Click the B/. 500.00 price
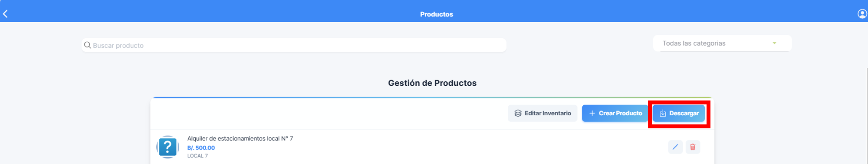 pyautogui.click(x=201, y=148)
